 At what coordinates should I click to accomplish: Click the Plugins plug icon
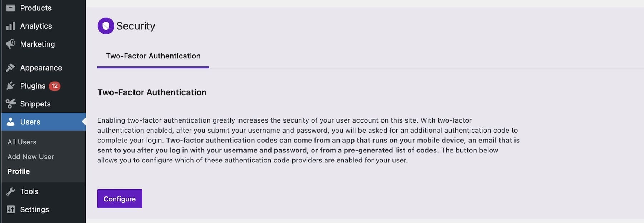[11, 86]
